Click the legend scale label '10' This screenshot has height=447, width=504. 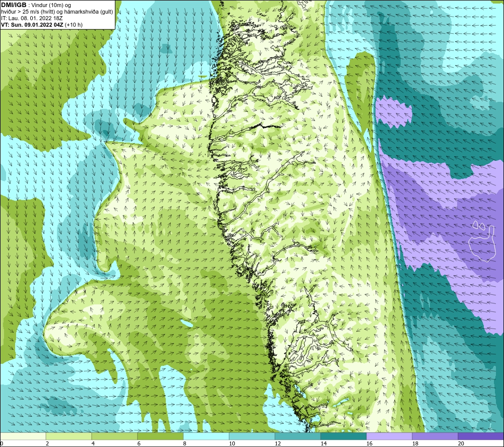tap(232, 443)
